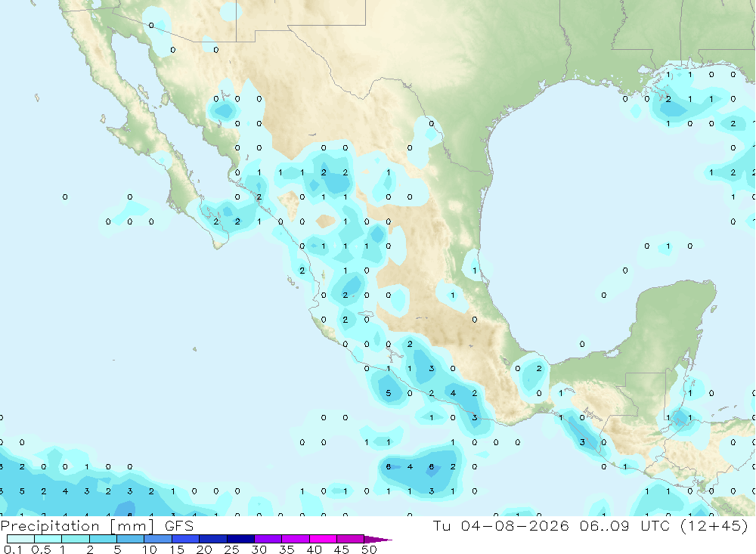Pick the 15–20 mm legend color swatch

click(185, 539)
